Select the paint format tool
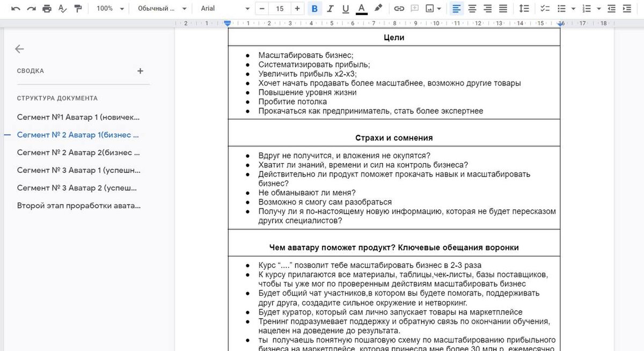Screen dimensions: 644x351 [78, 8]
